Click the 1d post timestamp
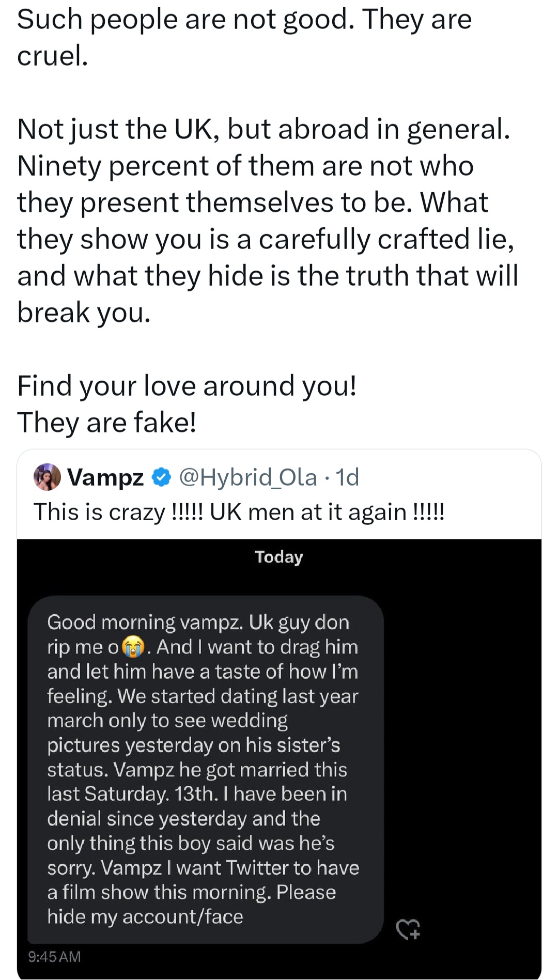558x980 pixels. pos(347,477)
